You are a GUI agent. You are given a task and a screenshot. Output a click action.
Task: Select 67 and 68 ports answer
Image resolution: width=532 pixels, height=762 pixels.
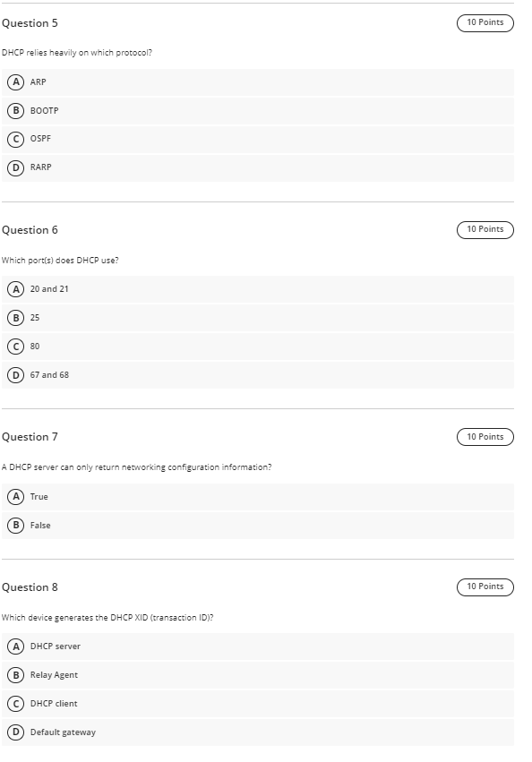(x=258, y=375)
